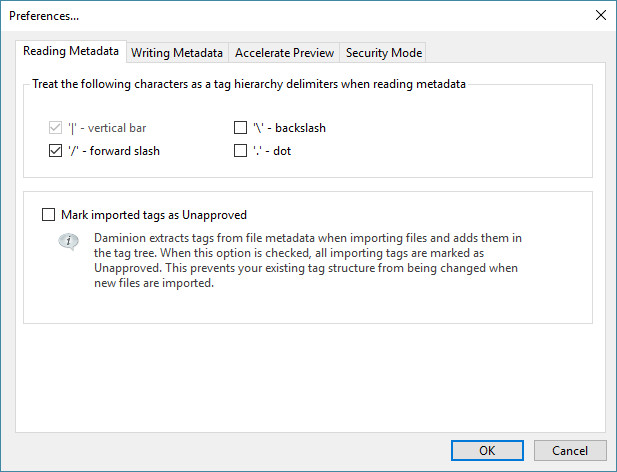Tick the dot delimiter checkbox

click(240, 152)
